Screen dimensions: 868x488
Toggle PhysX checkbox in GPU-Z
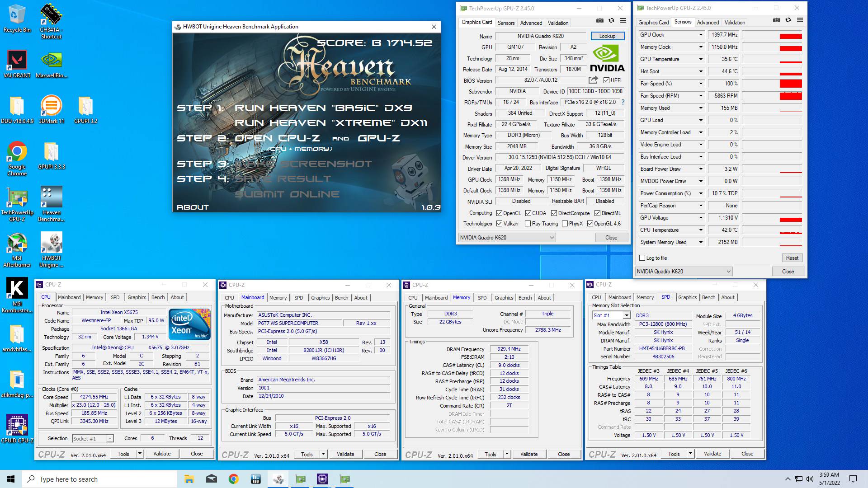(565, 224)
